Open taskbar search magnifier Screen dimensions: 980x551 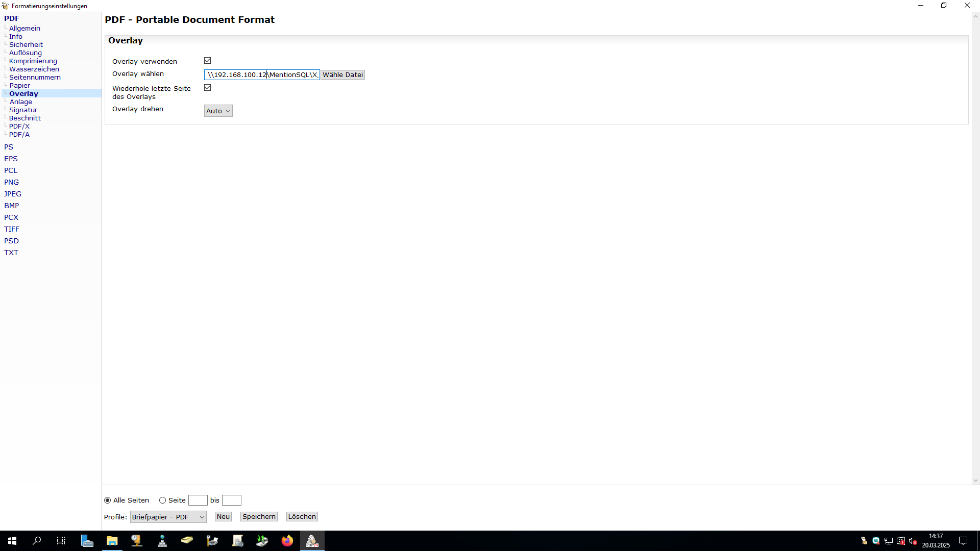coord(37,541)
